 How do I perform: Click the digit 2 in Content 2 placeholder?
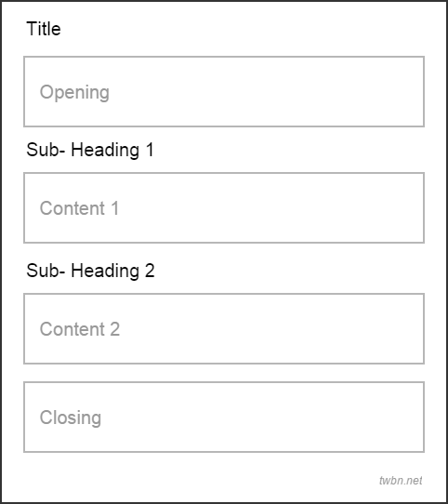(115, 329)
